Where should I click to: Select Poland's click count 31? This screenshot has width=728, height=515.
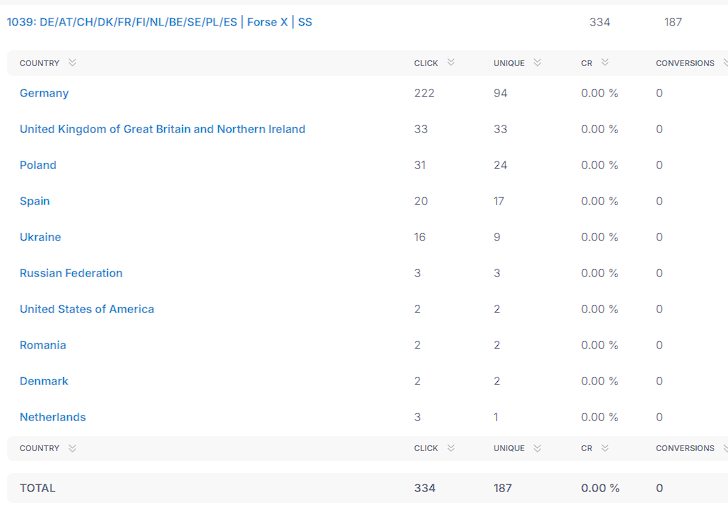[x=420, y=165]
